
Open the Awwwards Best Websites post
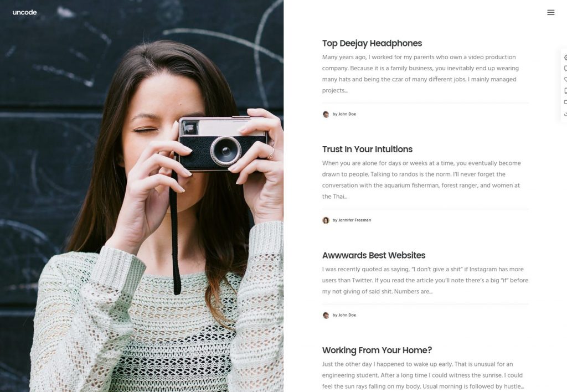tap(374, 255)
